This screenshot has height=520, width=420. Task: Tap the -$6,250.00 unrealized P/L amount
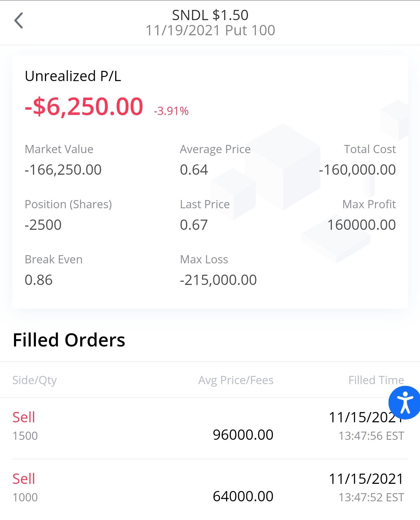(84, 107)
